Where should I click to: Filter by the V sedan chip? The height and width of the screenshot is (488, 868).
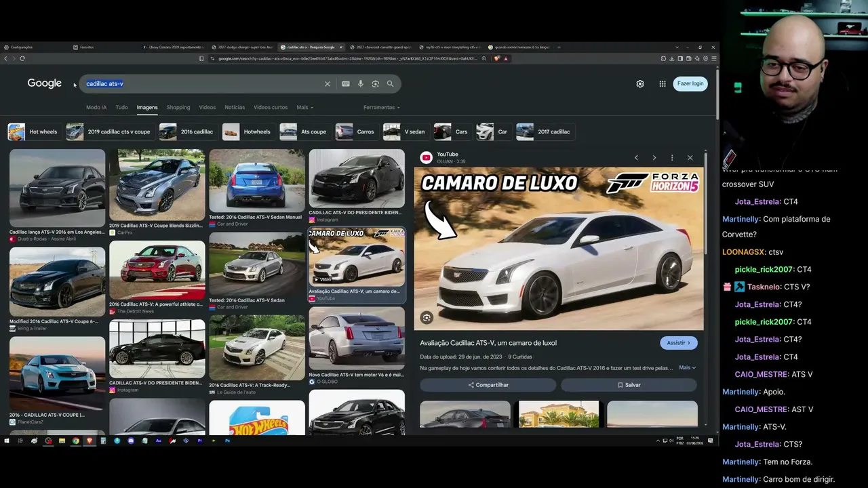pyautogui.click(x=405, y=131)
